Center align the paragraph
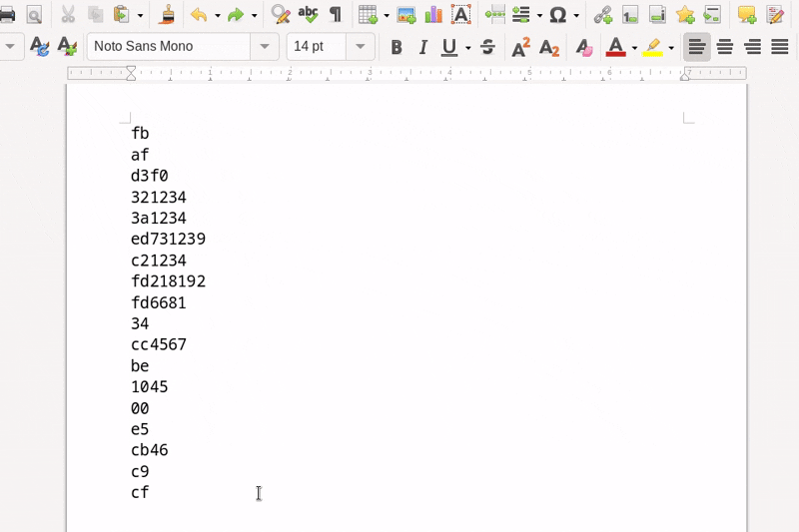Viewport: 799px width, 532px height. pyautogui.click(x=725, y=47)
